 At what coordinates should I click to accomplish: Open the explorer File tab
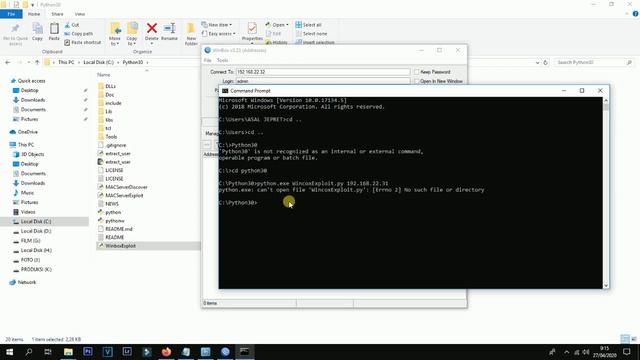point(11,14)
